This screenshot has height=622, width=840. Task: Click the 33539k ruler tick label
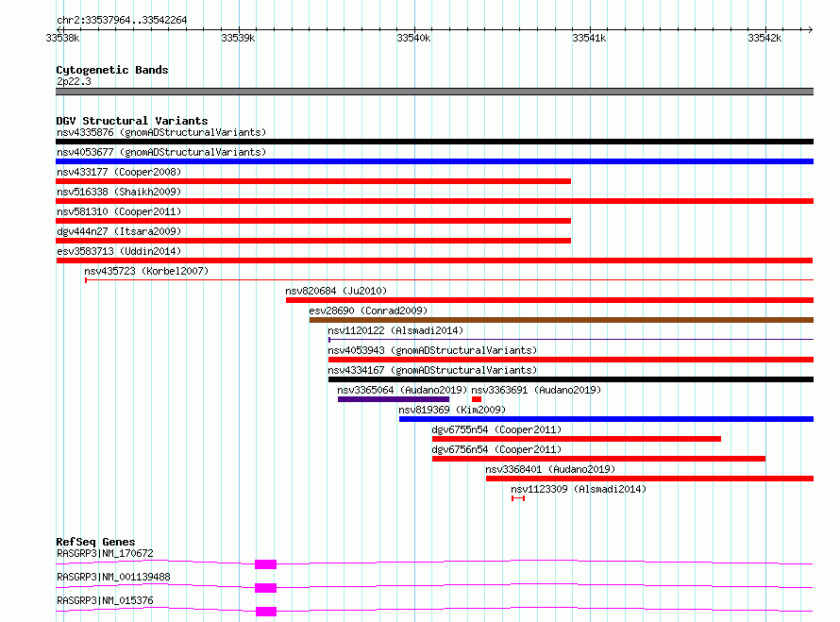pyautogui.click(x=238, y=38)
